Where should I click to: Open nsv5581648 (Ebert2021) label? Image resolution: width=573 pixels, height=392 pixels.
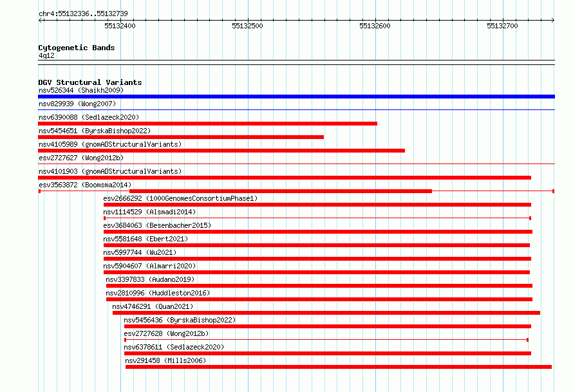pyautogui.click(x=146, y=239)
